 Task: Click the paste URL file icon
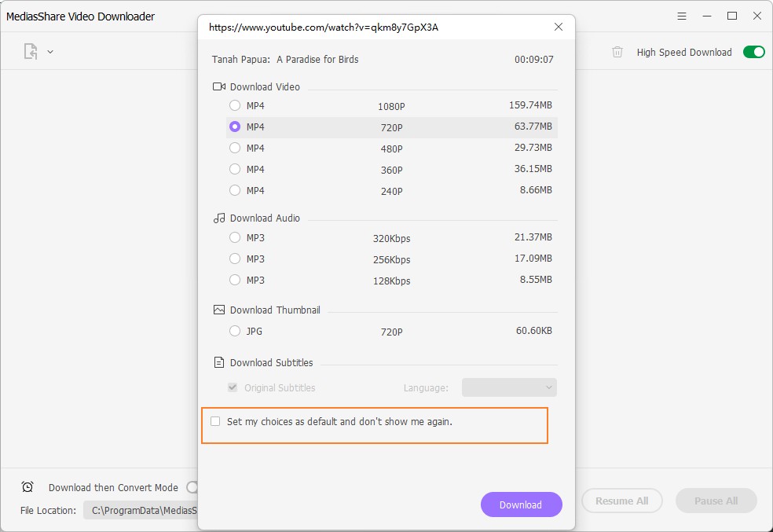point(31,52)
